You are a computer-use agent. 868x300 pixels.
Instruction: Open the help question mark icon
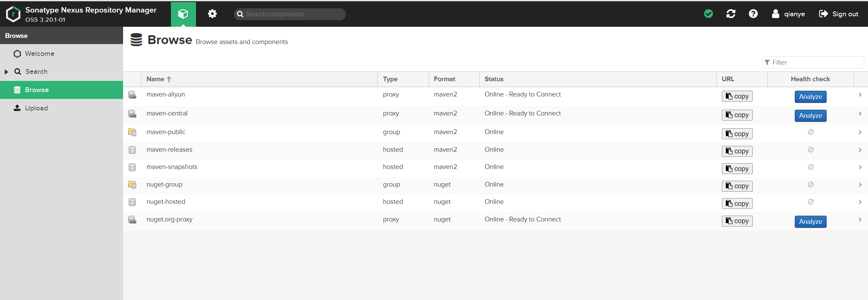click(x=753, y=14)
